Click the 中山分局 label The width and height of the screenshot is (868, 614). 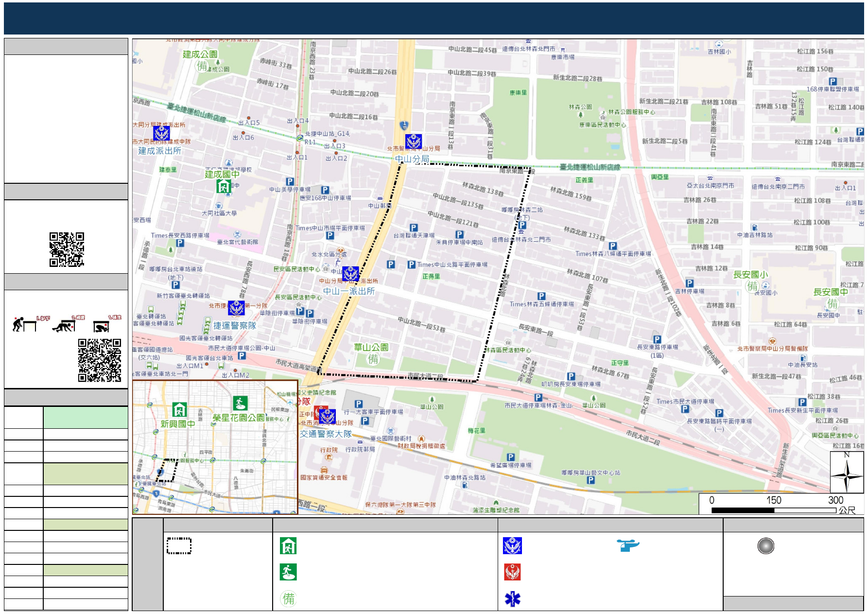point(412,159)
